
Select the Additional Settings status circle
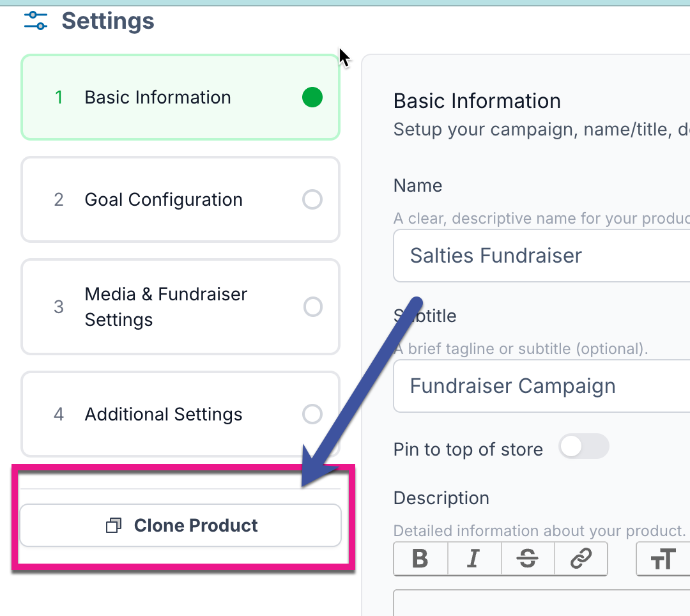312,415
